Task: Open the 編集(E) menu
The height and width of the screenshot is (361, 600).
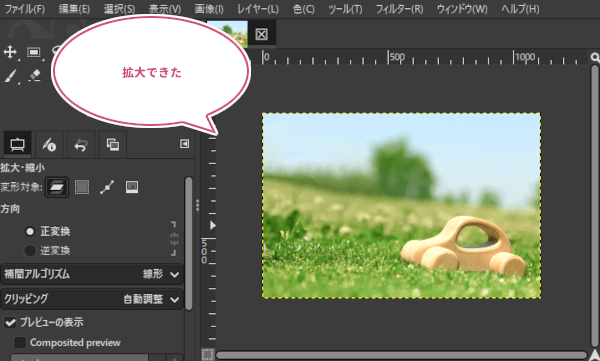Action: click(x=74, y=9)
